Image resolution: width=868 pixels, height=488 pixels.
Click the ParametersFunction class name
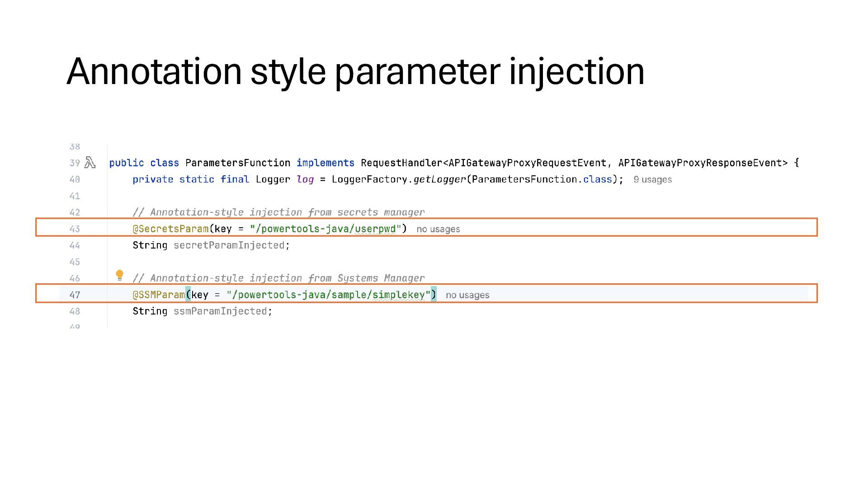pyautogui.click(x=238, y=163)
